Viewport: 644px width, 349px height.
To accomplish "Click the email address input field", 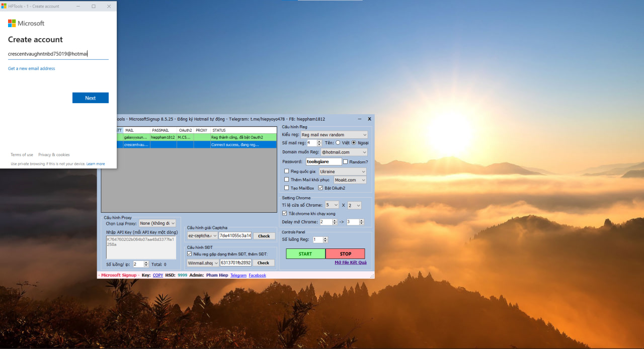I will pos(58,54).
